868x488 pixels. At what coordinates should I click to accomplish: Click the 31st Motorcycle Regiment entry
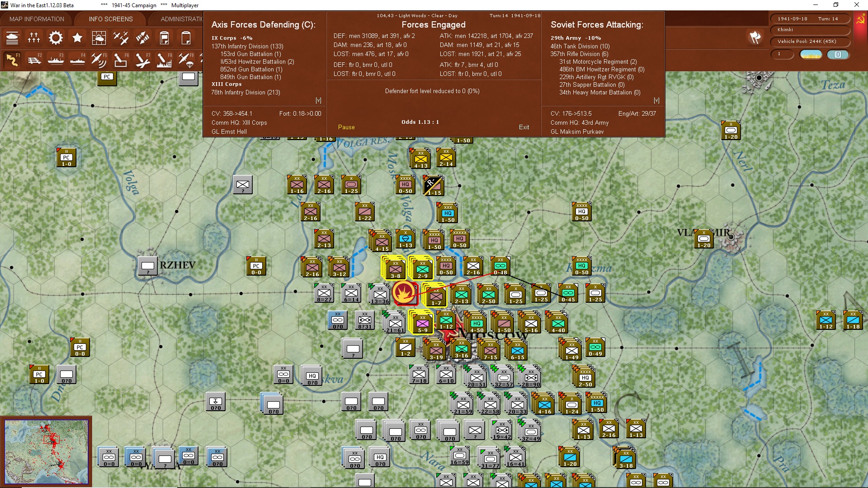[598, 61]
